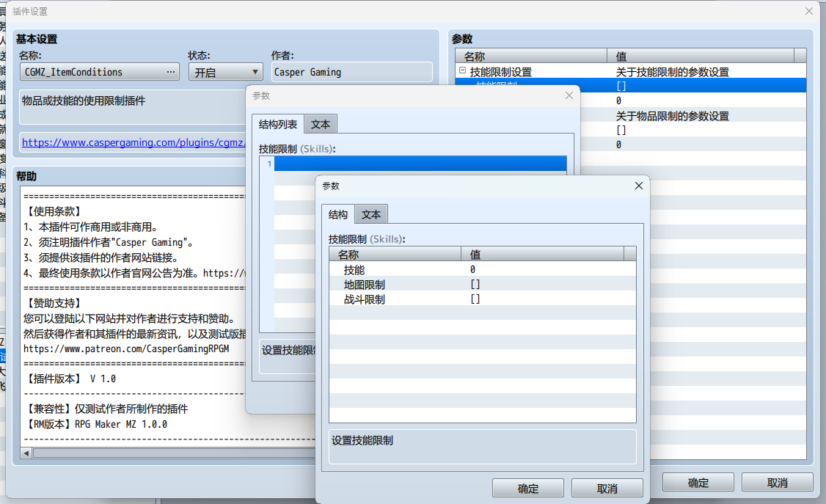Click the ellipsis button beside CGMZ_ItemConditions
The width and height of the screenshot is (826, 504).
[171, 72]
